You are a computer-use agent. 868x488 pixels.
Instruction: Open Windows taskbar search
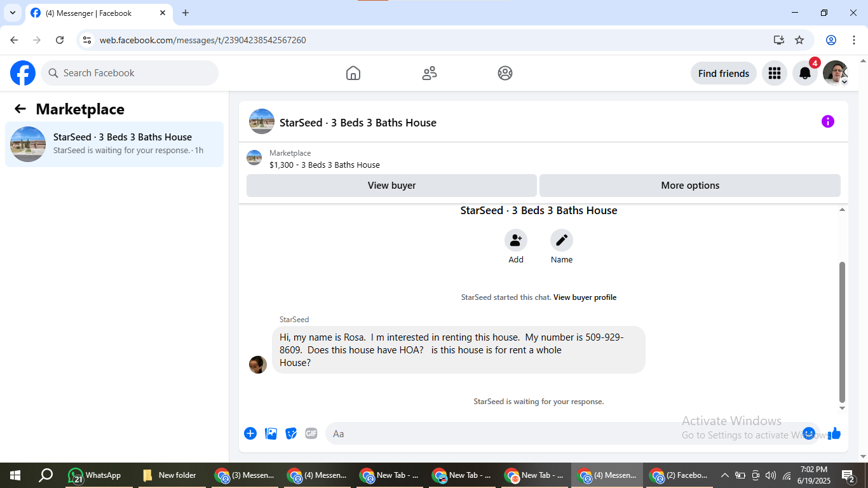(x=46, y=475)
